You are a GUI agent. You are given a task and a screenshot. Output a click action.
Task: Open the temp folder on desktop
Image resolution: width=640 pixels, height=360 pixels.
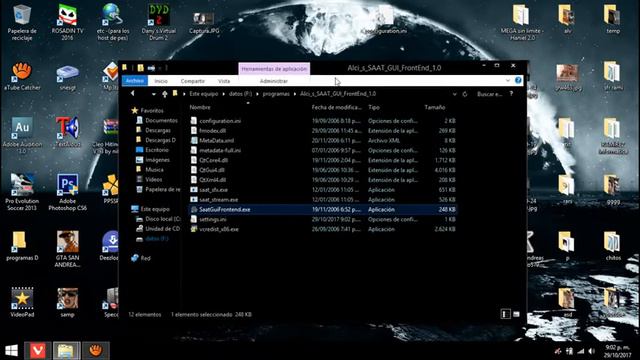click(x=613, y=20)
